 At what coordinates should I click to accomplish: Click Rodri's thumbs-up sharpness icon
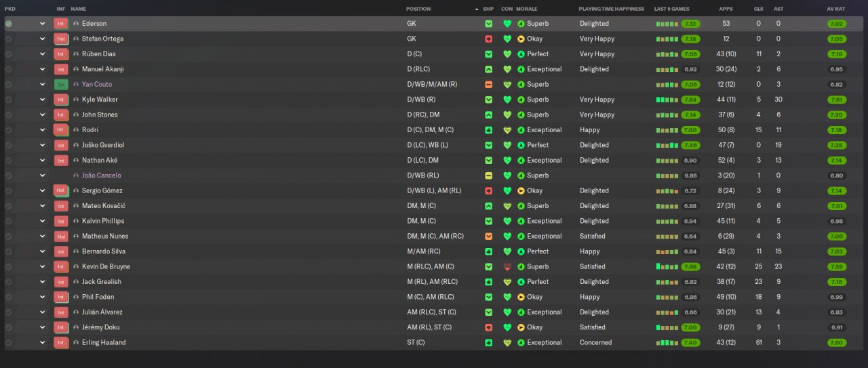coord(488,130)
